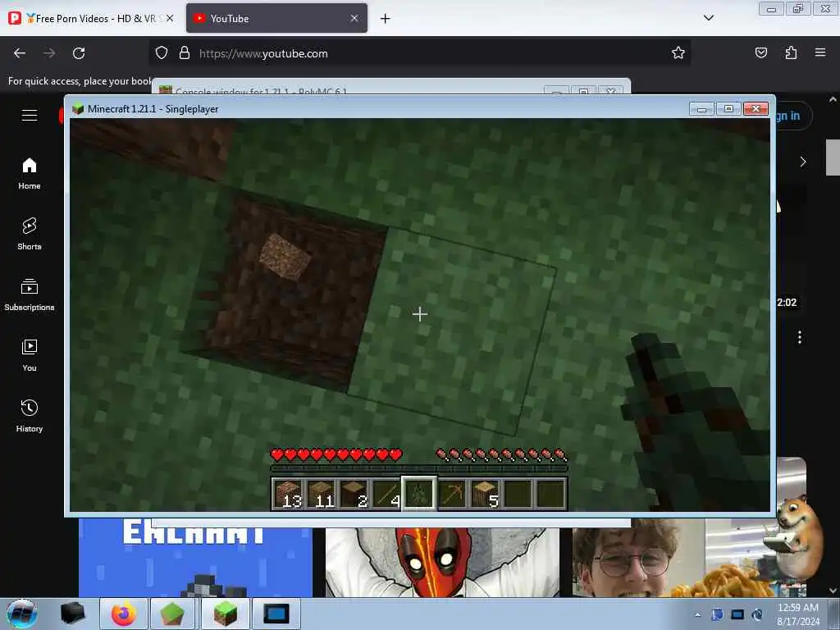
Task: Open Shorts in the YouTube sidebar
Action: pos(30,234)
